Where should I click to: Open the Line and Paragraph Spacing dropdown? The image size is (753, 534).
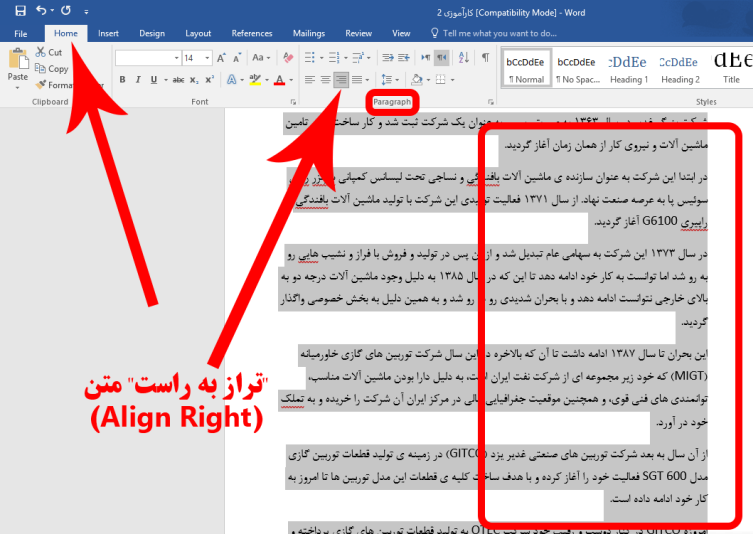[386, 80]
